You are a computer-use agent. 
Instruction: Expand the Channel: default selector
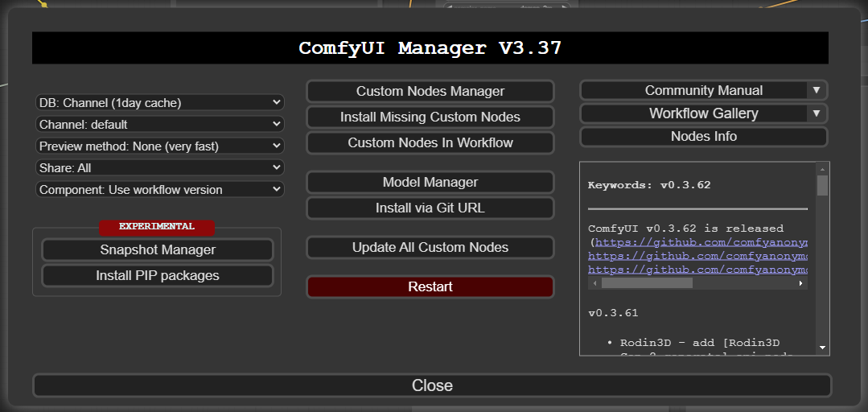[160, 125]
